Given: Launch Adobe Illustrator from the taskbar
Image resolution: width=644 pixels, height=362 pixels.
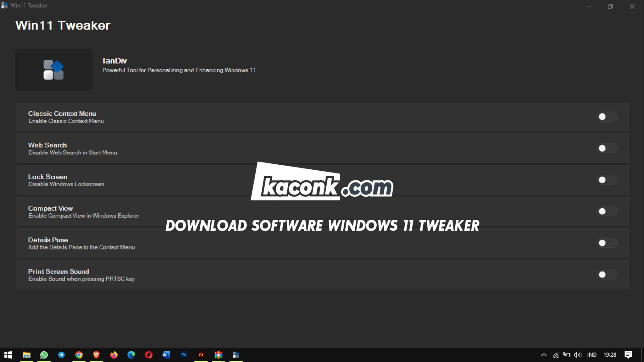Looking at the screenshot, I should (201, 355).
